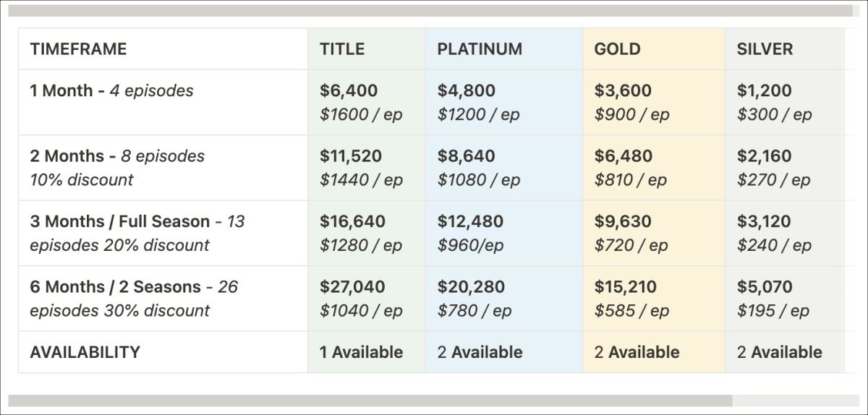Select the $12,480 Platinum price
Screen dimensions: 868x415
(x=471, y=222)
